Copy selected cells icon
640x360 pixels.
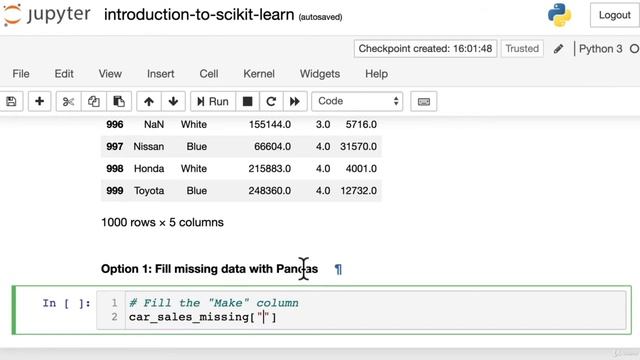[93, 101]
